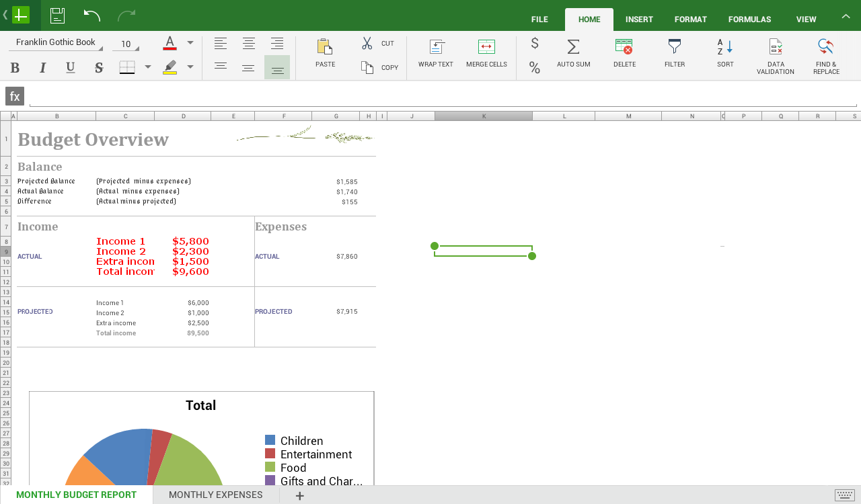Screen dimensions: 861x504
Task: Toggle strikethrough formatting
Action: click(99, 67)
